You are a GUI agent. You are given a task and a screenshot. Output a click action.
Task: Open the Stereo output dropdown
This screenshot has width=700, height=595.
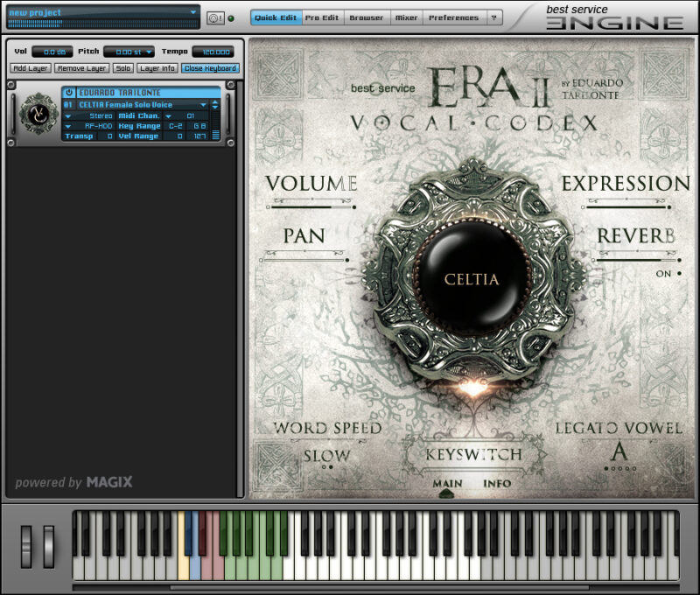pos(68,115)
